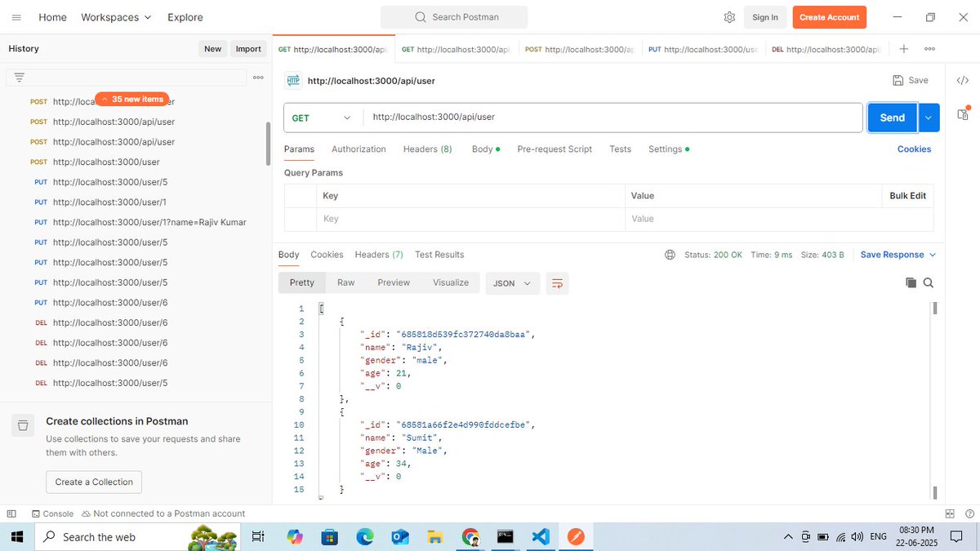Click the Bulk Edit link

(x=907, y=196)
